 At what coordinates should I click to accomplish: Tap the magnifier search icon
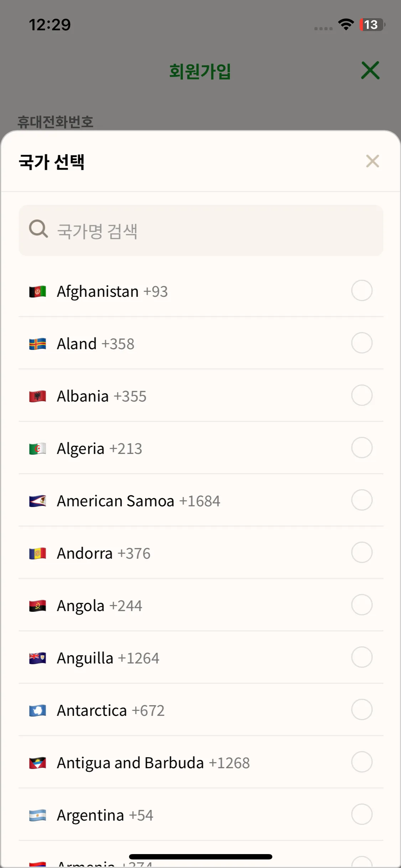pos(38,229)
